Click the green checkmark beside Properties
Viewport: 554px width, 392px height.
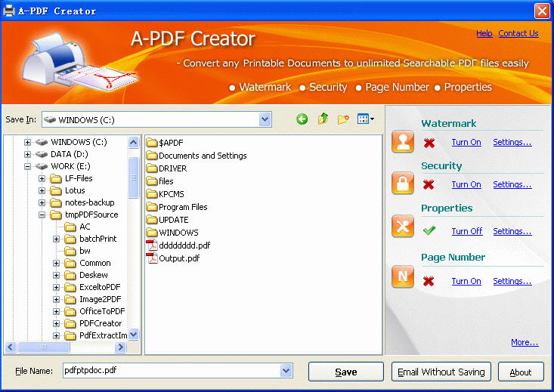click(429, 230)
